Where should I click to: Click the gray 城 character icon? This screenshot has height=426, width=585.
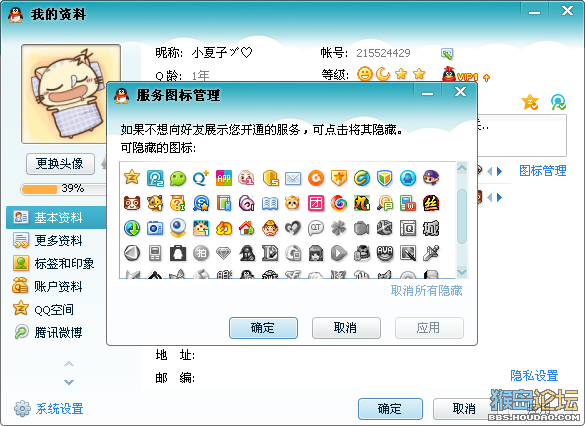tap(431, 228)
